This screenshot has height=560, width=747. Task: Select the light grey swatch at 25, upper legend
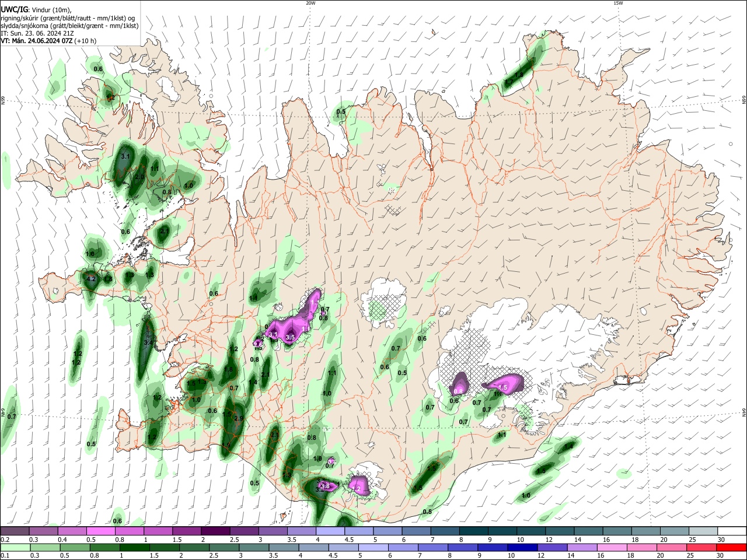[x=703, y=531]
